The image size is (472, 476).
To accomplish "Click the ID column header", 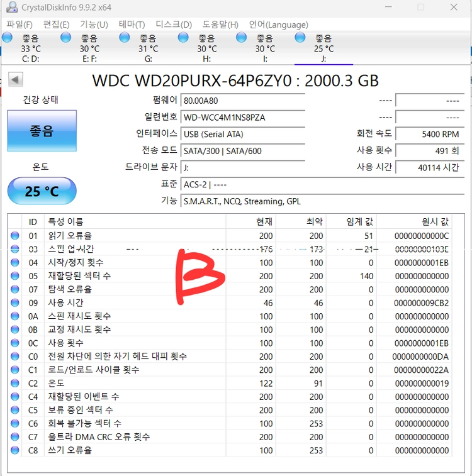I will (33, 221).
